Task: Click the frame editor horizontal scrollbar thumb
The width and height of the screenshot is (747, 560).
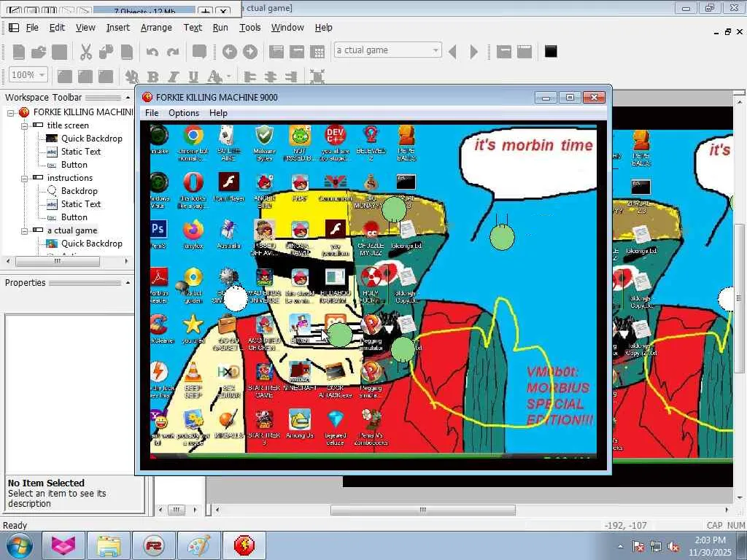Action: click(422, 510)
